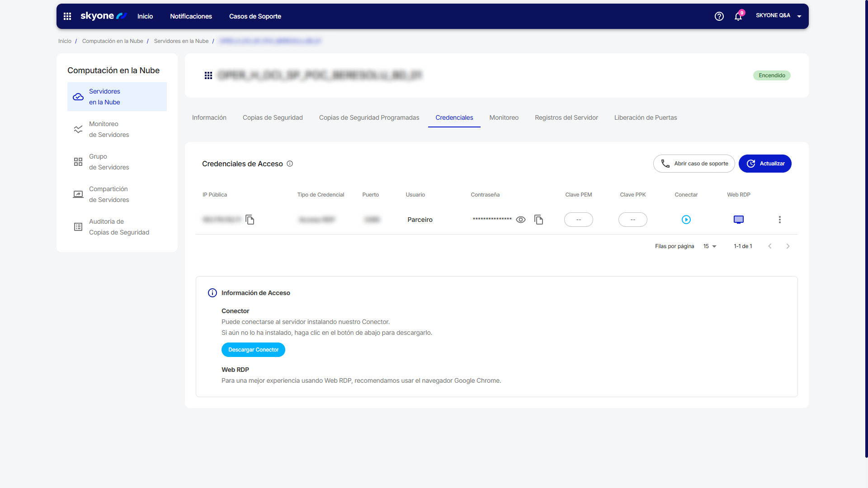Click the Actualizar button
The height and width of the screenshot is (488, 868).
(x=764, y=164)
